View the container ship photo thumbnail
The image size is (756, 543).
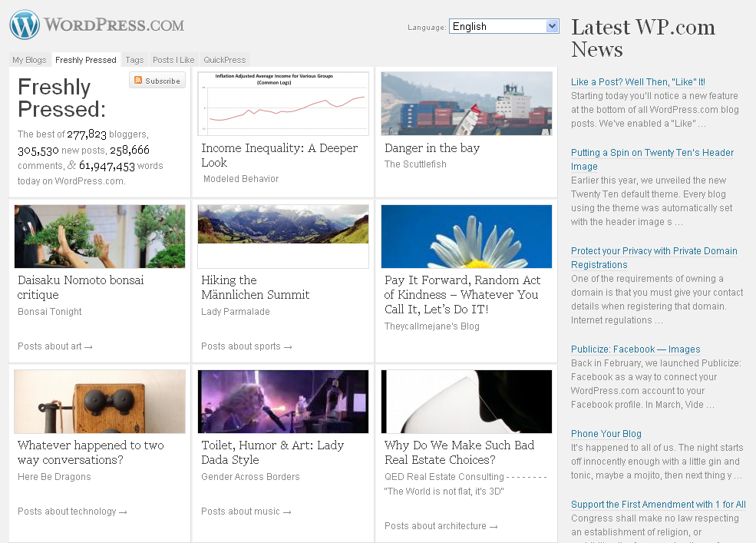click(467, 103)
